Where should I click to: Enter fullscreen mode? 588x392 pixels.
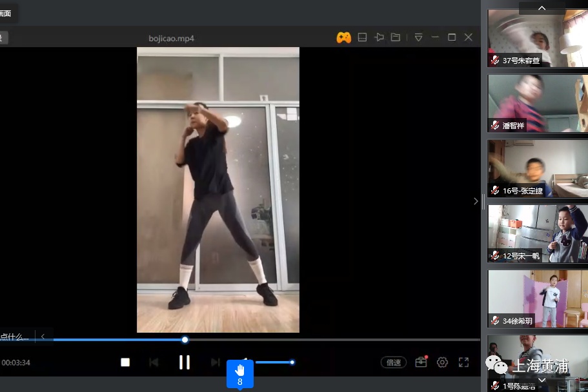[x=463, y=362]
